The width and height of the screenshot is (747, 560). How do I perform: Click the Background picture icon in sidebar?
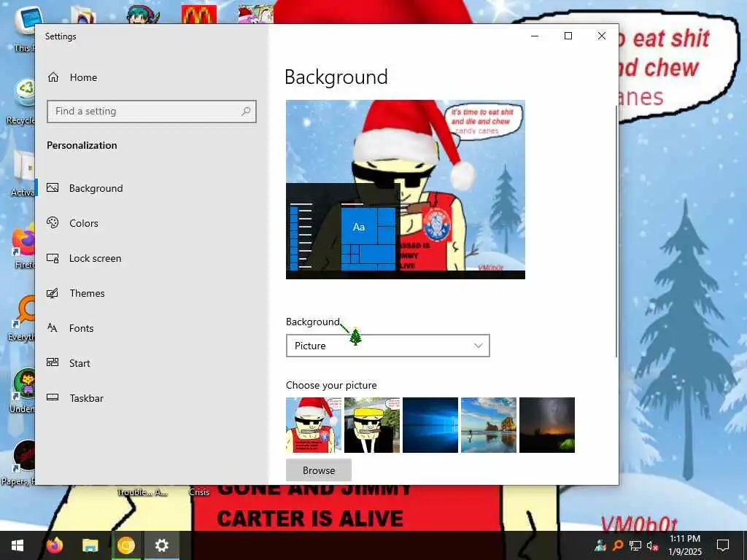pos(53,187)
